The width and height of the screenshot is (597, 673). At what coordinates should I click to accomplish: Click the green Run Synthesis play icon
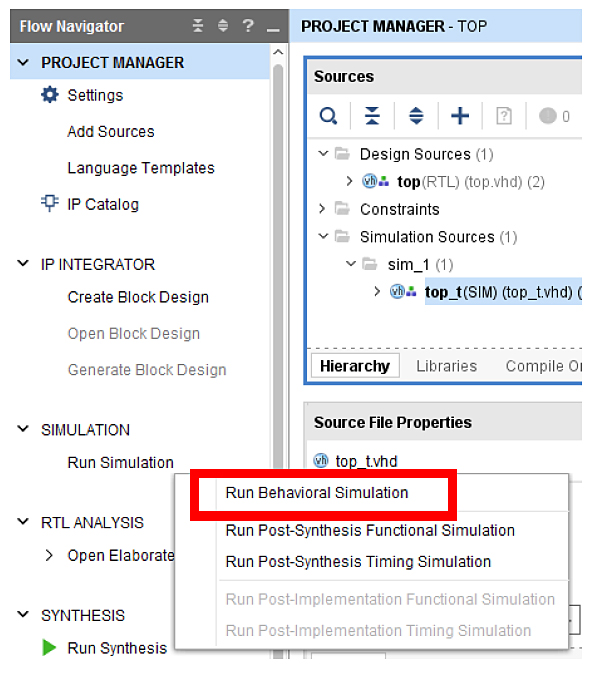(x=49, y=647)
